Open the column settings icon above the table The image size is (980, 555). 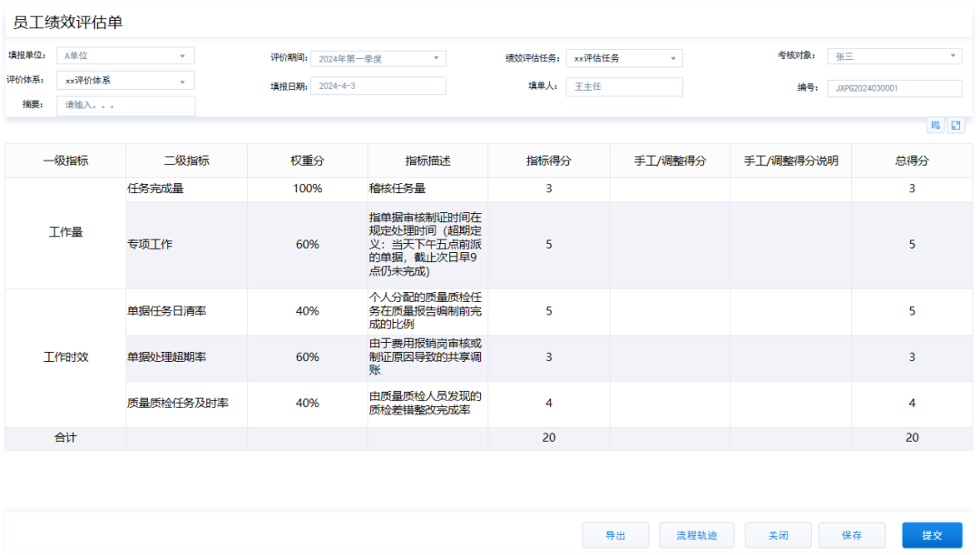point(936,126)
